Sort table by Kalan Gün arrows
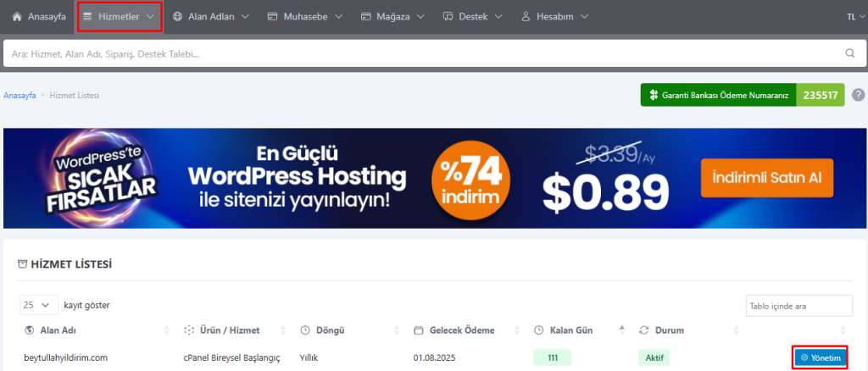Image resolution: width=868 pixels, height=371 pixels. 621,330
